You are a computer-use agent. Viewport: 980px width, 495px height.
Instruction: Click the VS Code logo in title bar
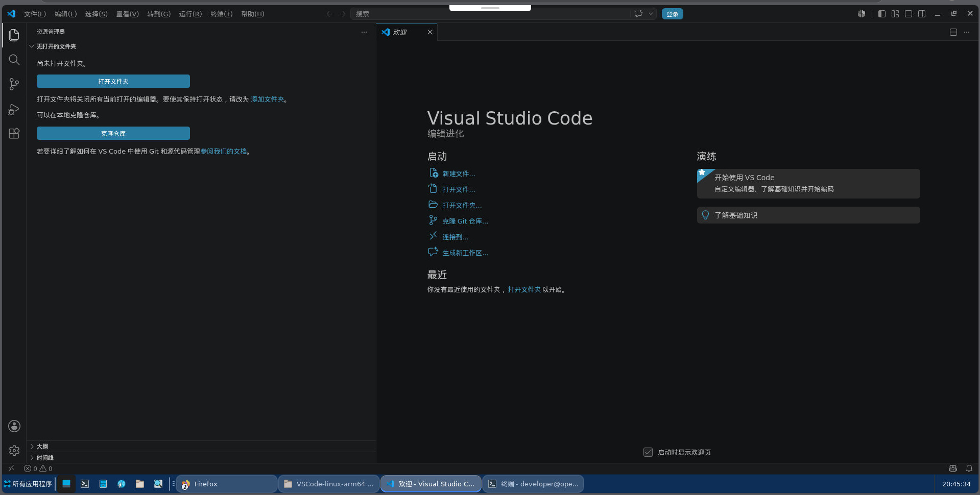(11, 14)
